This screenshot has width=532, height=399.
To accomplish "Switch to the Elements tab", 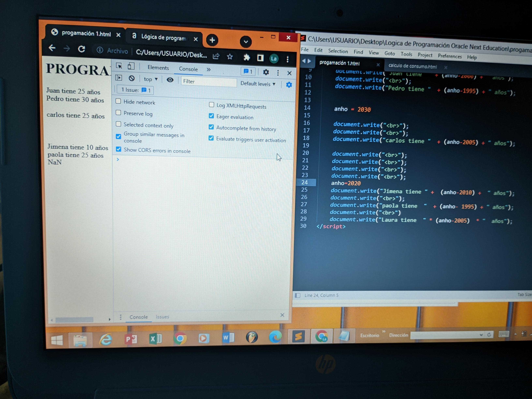I will click(x=158, y=68).
